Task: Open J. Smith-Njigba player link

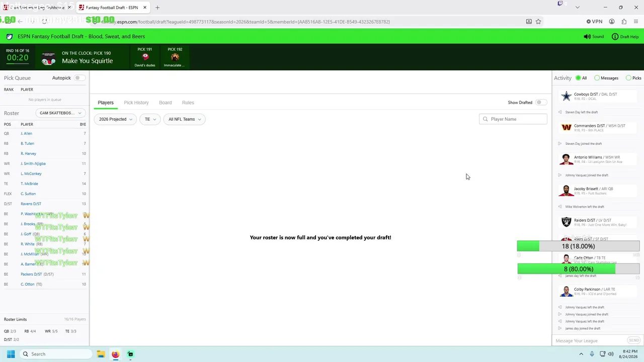Action: click(x=33, y=163)
